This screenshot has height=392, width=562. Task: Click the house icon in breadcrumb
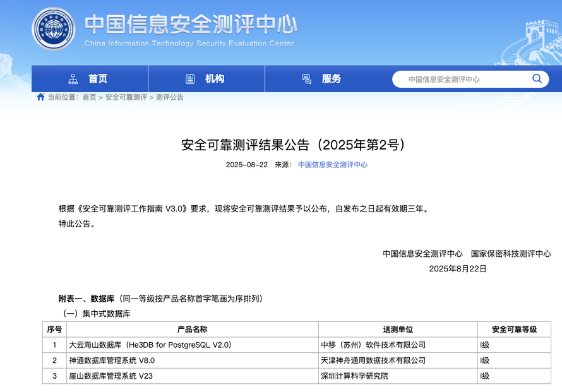41,97
